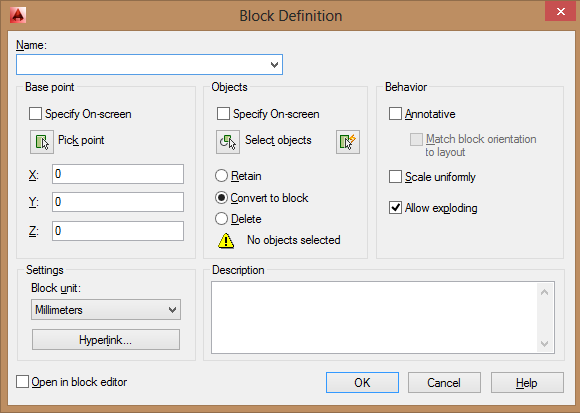
Task: Enable Specify On-screen under Base point
Action: [x=36, y=114]
